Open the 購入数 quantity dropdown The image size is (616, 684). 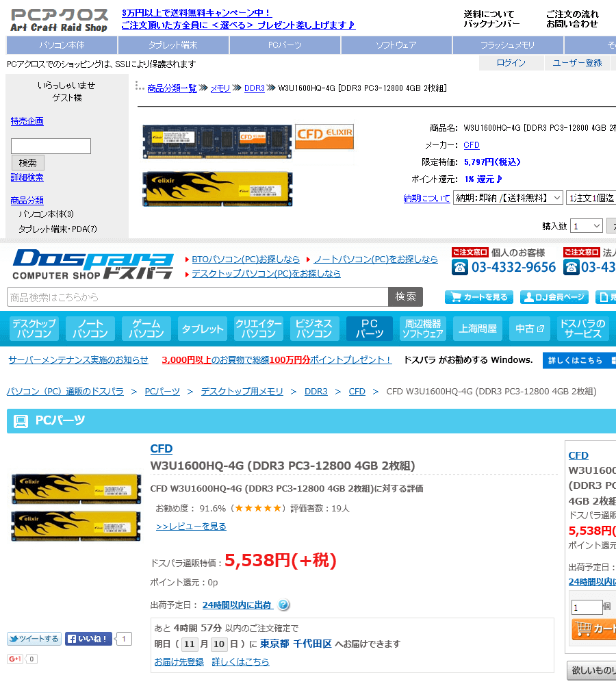click(x=587, y=226)
